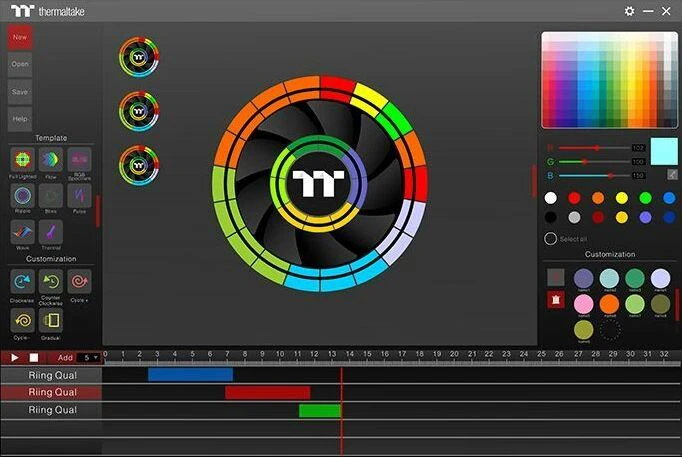Click the 20 mark on the timeline ruler

click(x=454, y=355)
